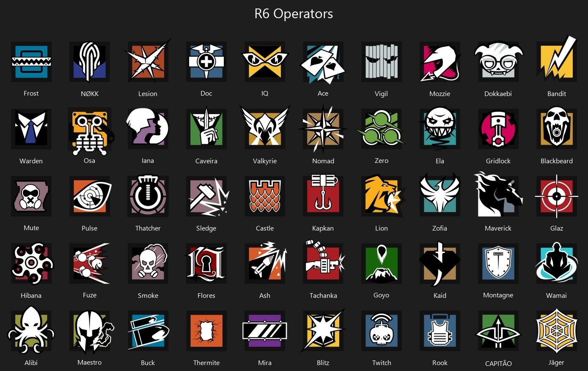
Task: Select the Hibana flower icon
Action: pyautogui.click(x=31, y=263)
